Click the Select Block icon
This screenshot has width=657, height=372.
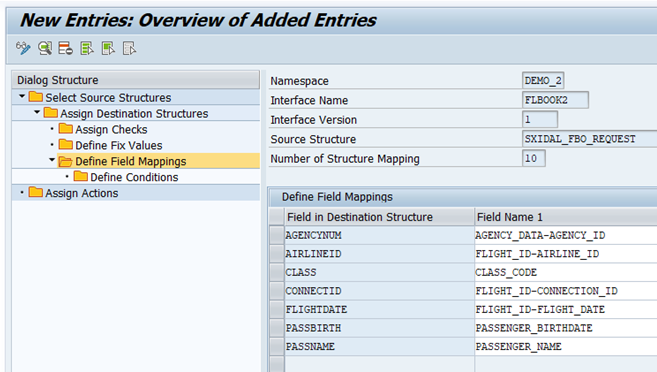click(x=108, y=48)
